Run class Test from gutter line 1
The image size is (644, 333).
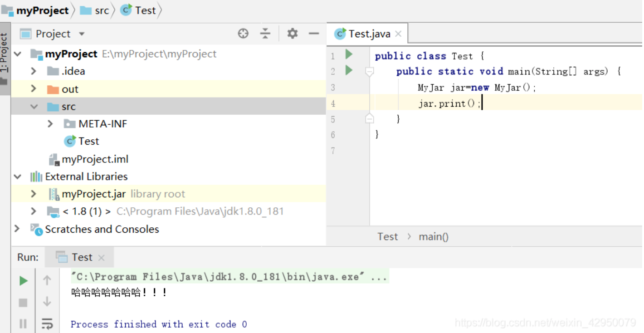(x=349, y=54)
